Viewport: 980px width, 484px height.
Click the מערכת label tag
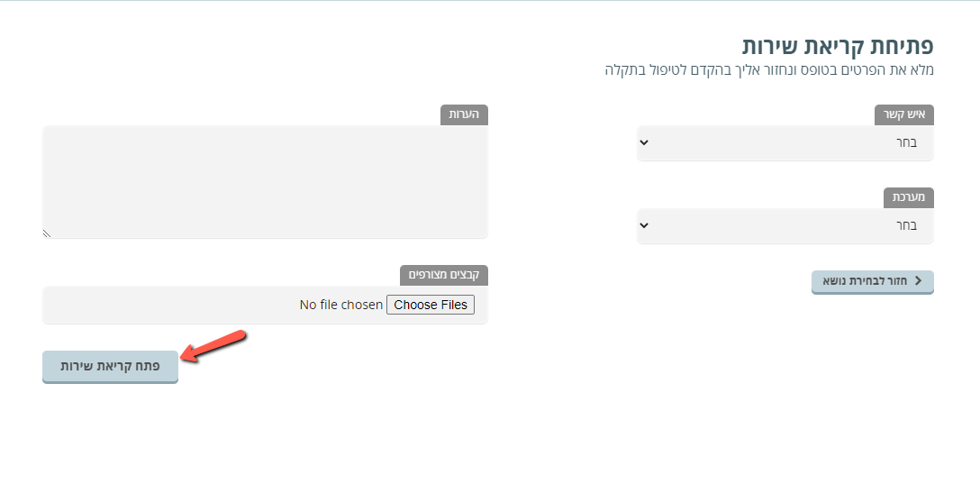(x=909, y=197)
